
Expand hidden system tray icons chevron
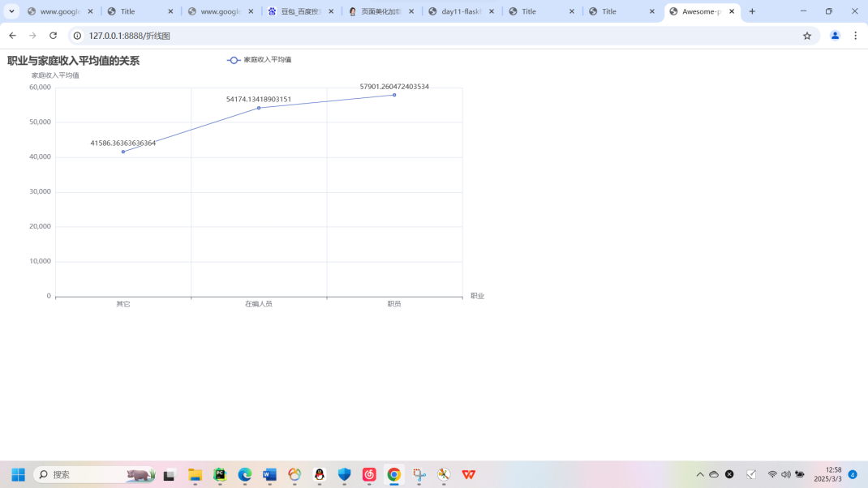coord(700,475)
